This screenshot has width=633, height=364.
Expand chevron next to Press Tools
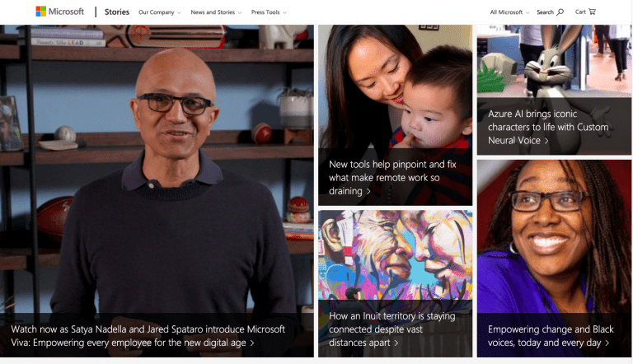(x=284, y=13)
